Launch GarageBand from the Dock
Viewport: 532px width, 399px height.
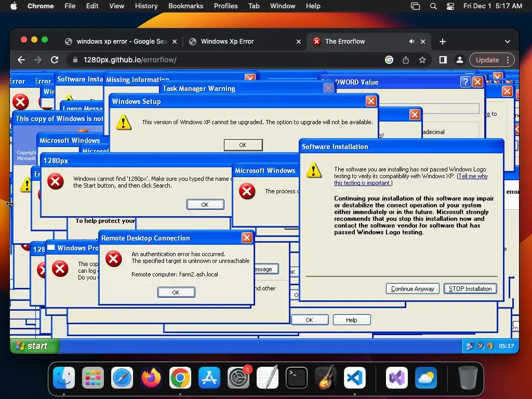[x=325, y=378]
